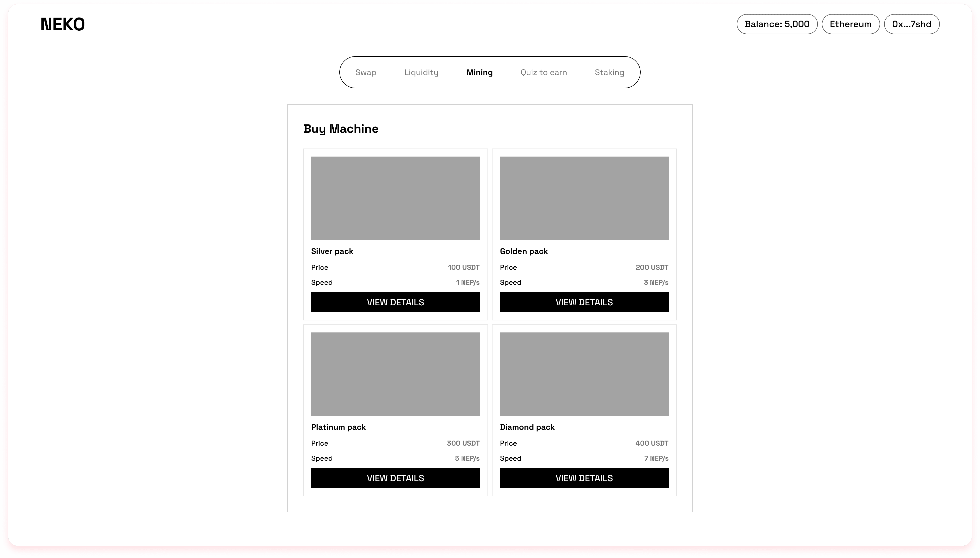Click the Buy Machine heading

[340, 129]
